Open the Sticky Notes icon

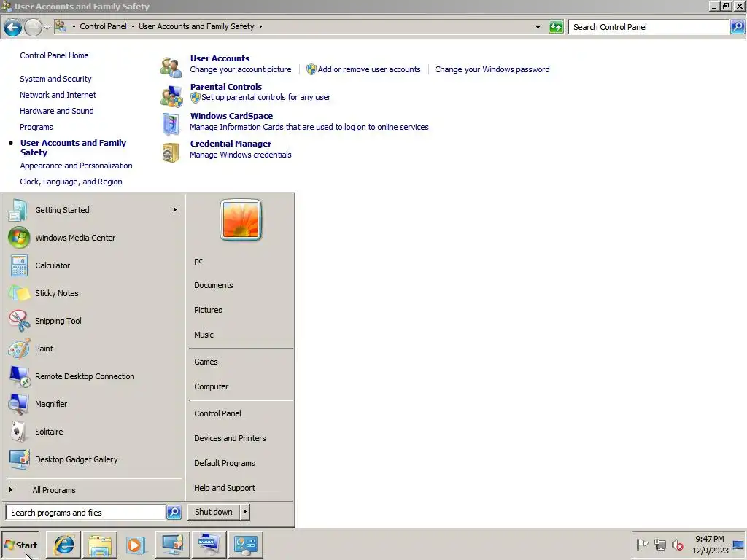[19, 293]
